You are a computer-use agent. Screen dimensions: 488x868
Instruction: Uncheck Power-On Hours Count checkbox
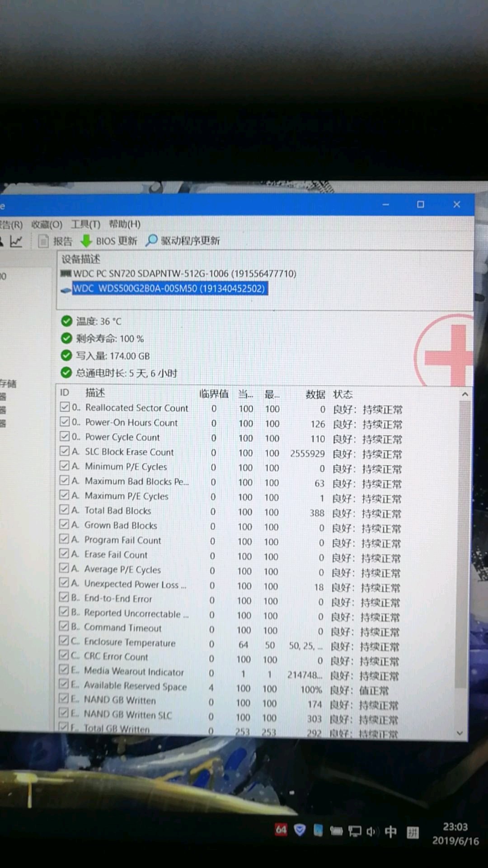65,422
